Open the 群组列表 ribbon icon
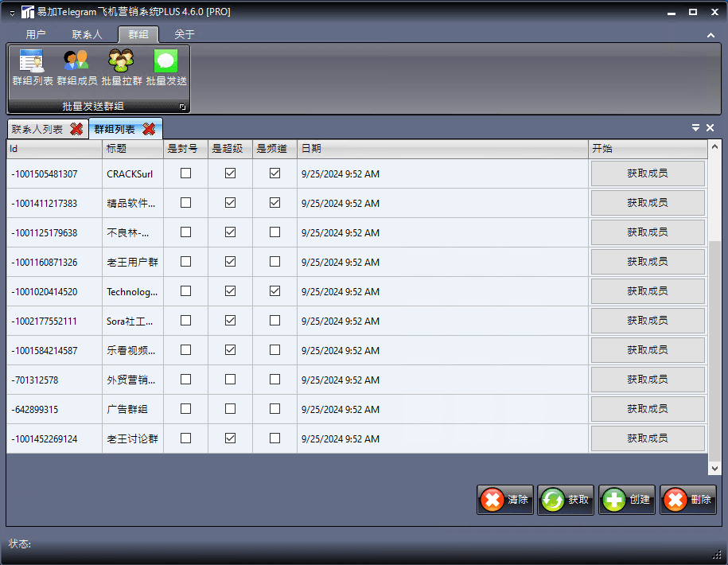Screen dimensions: 728x565 click(33, 68)
